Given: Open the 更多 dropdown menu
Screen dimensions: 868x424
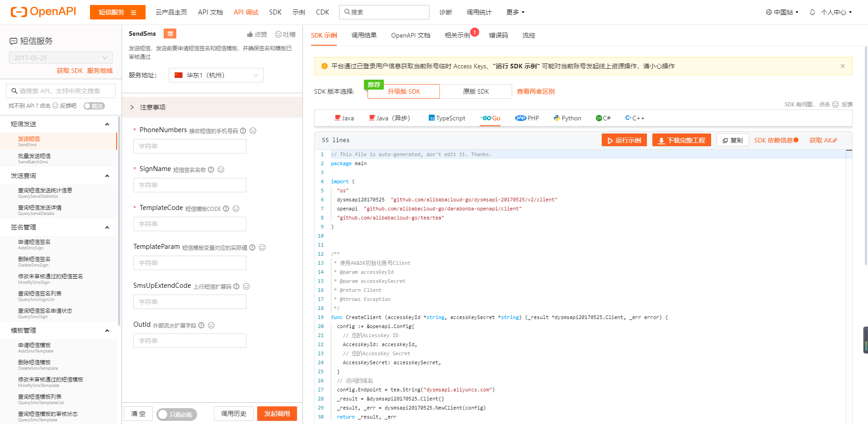Looking at the screenshot, I should pyautogui.click(x=515, y=12).
